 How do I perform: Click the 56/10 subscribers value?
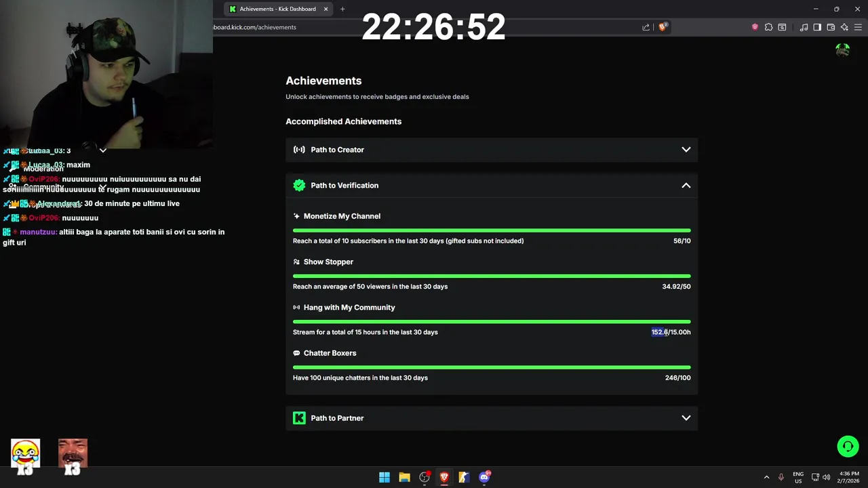682,241
